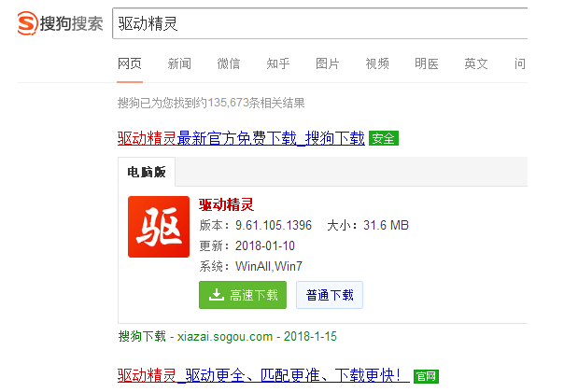Go to the 视频 tab
Screen dimensions: 578x392
pyautogui.click(x=377, y=63)
